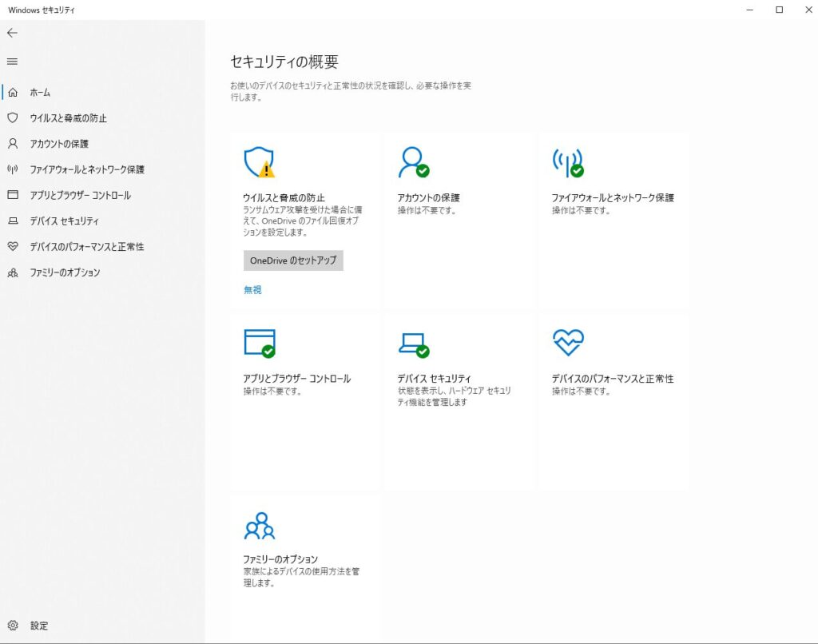
Task: Click 状態を表示し、ハードウェア セキュリティ description text
Action: (455, 396)
